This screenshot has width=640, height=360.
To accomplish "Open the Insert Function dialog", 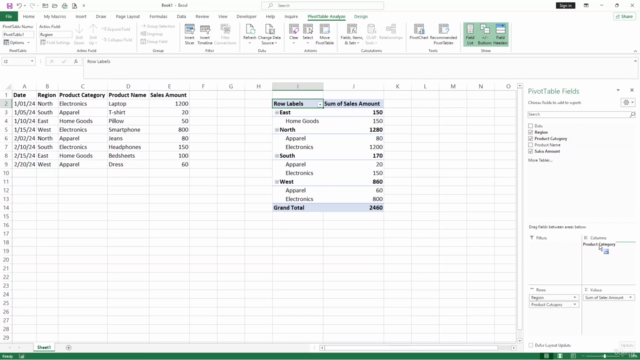I will pos(76,61).
